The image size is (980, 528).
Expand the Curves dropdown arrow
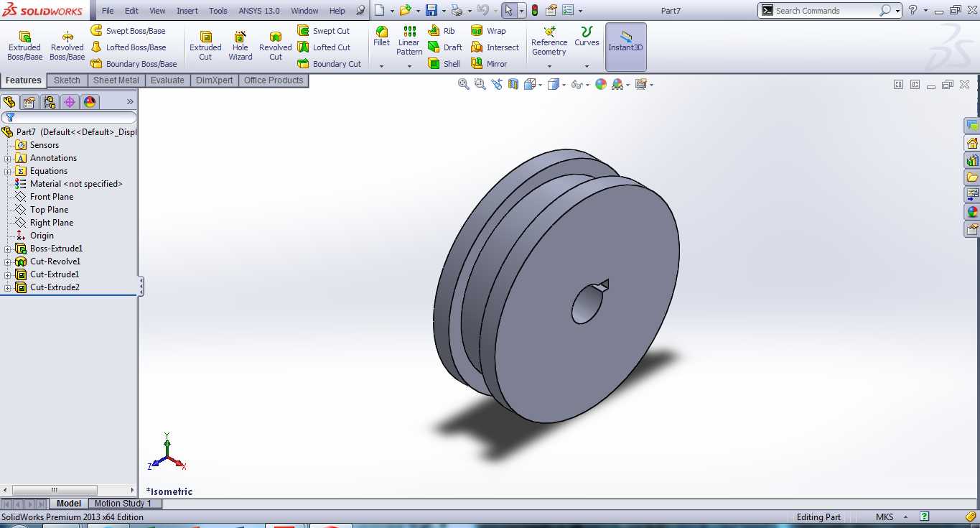coord(587,66)
